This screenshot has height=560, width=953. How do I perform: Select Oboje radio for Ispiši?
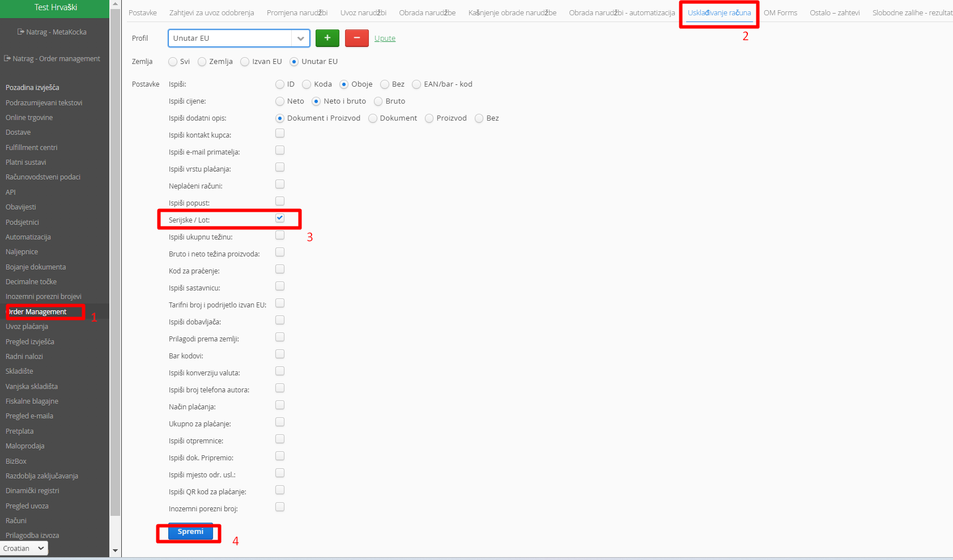pos(344,84)
